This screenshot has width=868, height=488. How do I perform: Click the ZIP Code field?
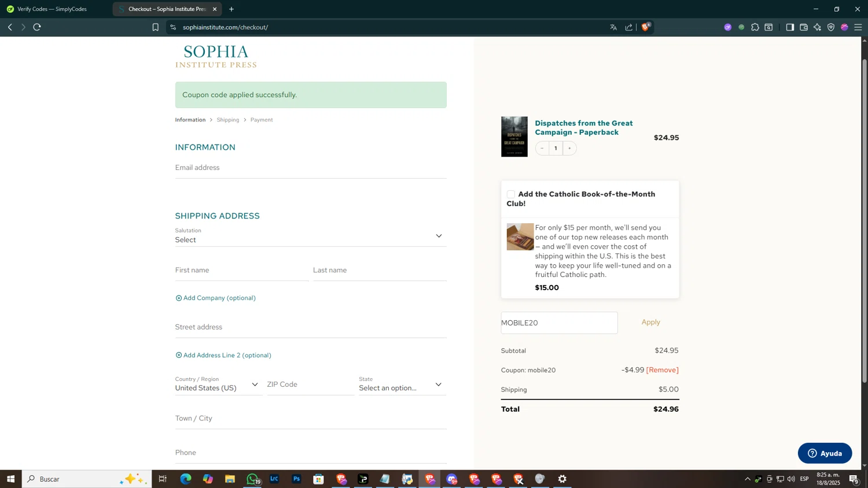point(310,385)
